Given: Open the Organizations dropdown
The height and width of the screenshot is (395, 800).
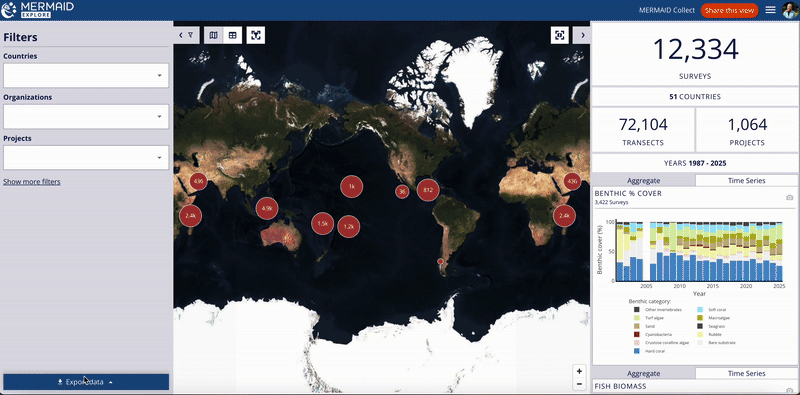Looking at the screenshot, I should [x=86, y=117].
